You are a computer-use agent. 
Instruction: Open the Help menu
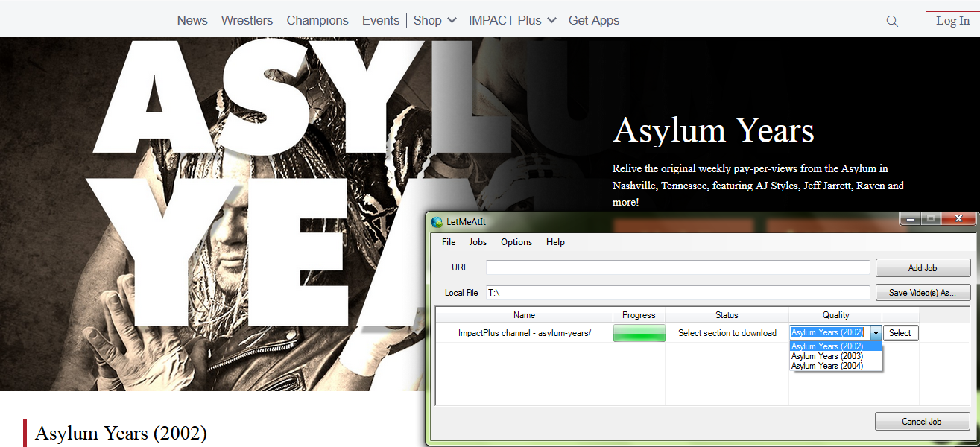click(x=555, y=242)
